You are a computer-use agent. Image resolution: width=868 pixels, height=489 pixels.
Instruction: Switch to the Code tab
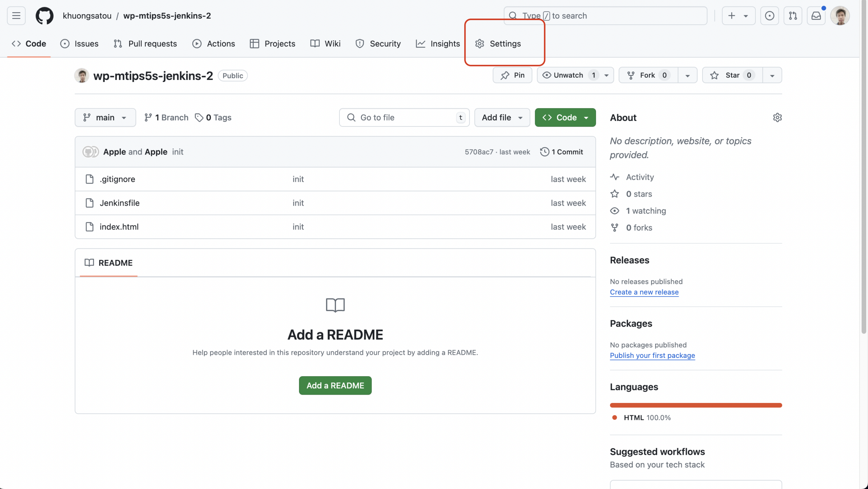(29, 44)
